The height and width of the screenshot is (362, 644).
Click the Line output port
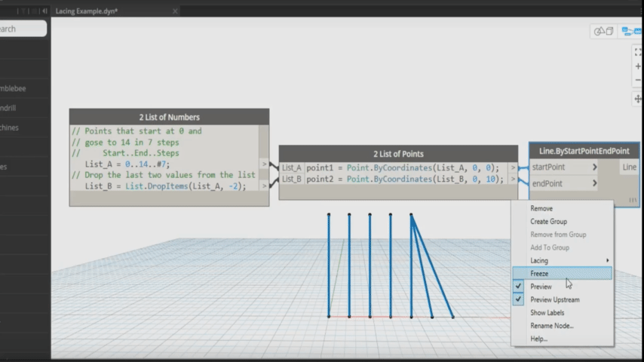pyautogui.click(x=629, y=167)
